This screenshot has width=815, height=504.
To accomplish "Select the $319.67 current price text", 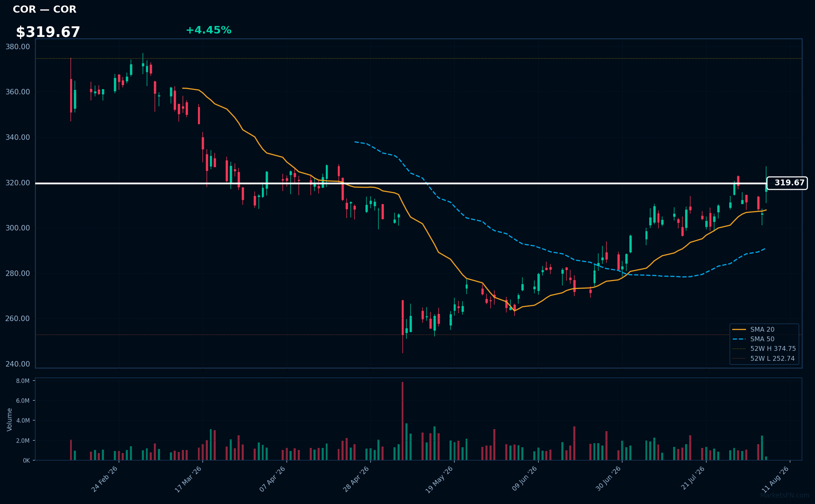I will click(x=48, y=32).
